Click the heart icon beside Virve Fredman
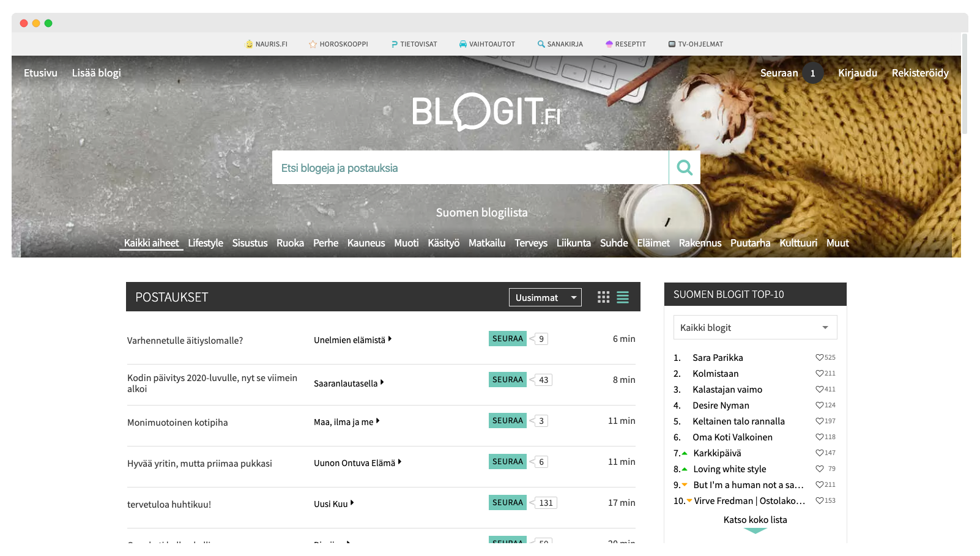 click(x=819, y=500)
